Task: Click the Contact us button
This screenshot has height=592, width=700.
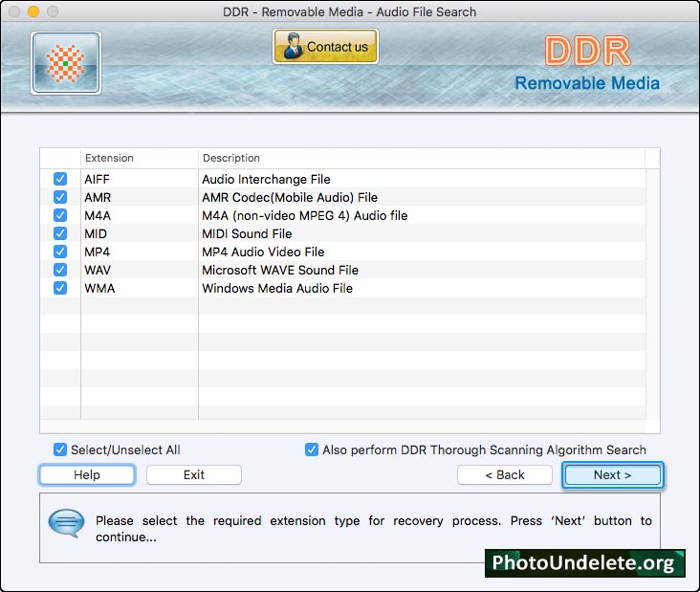Action: (x=325, y=47)
